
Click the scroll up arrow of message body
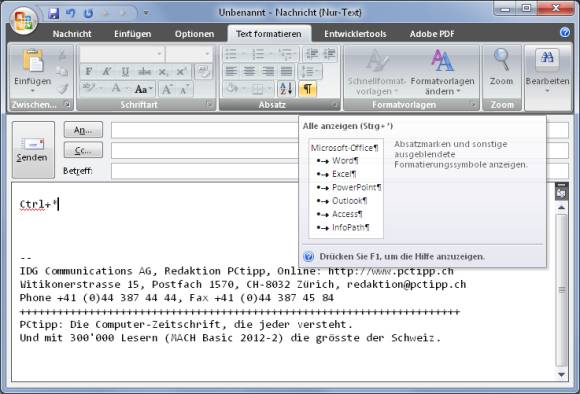562,208
